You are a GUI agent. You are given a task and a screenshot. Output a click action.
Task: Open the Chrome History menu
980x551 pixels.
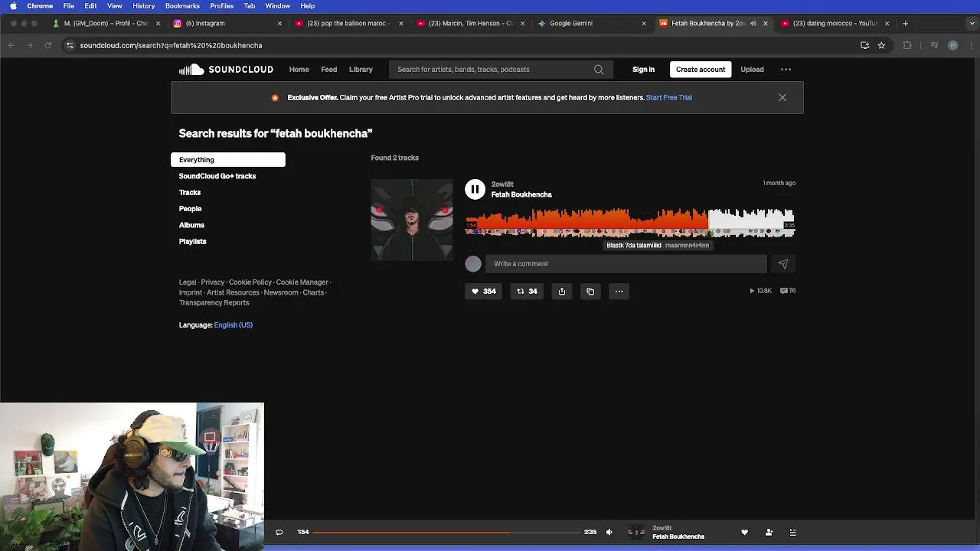144,6
